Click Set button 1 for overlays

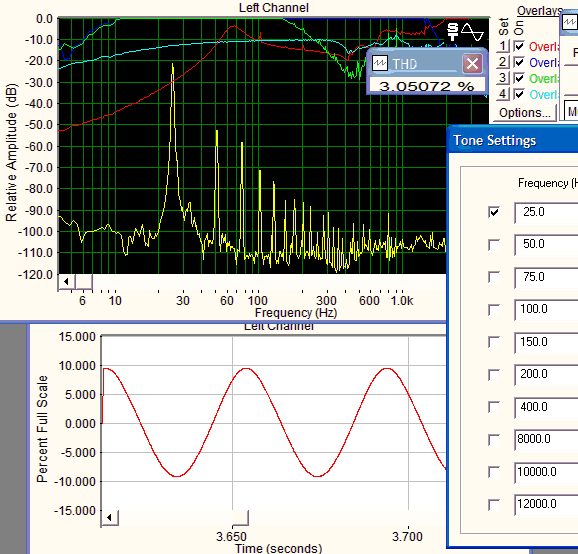(503, 46)
